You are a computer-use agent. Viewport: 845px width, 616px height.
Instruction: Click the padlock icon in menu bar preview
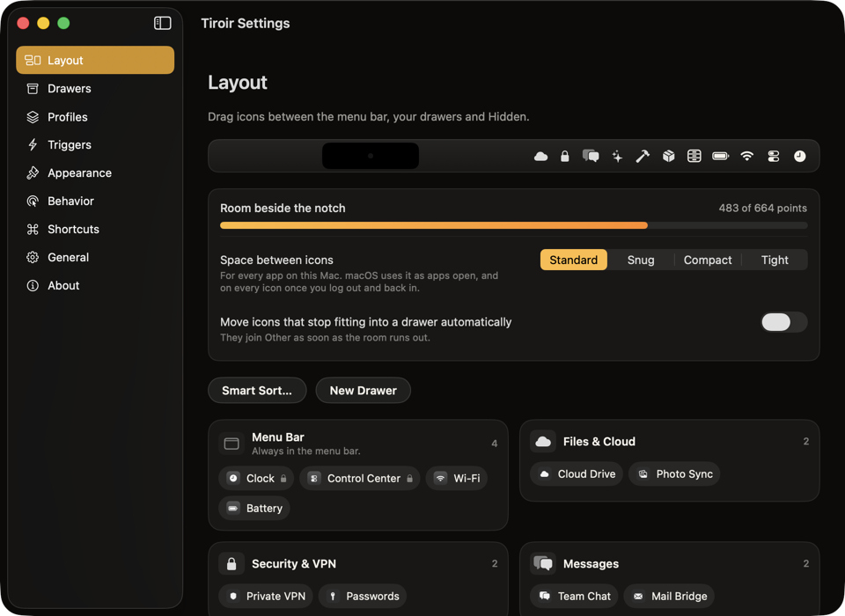(x=565, y=157)
